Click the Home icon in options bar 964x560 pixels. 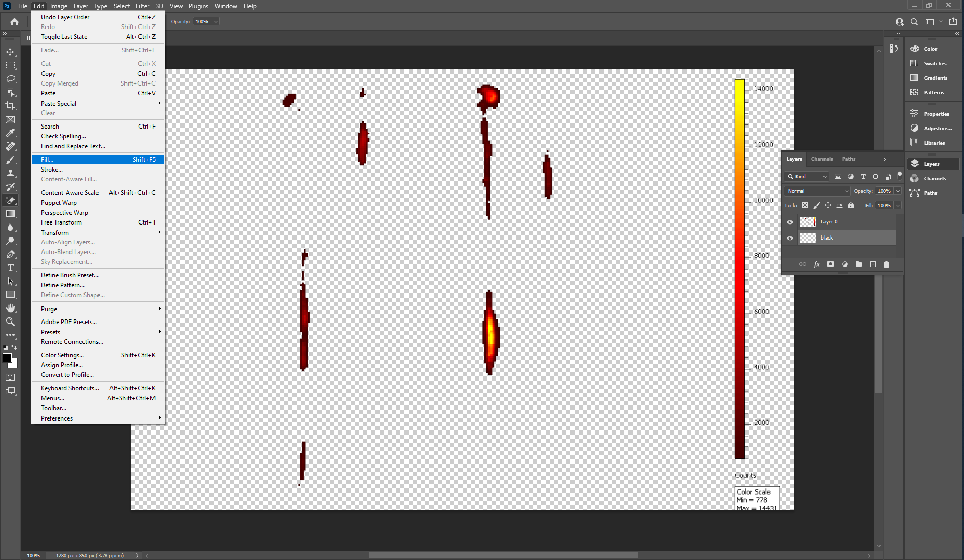15,22
